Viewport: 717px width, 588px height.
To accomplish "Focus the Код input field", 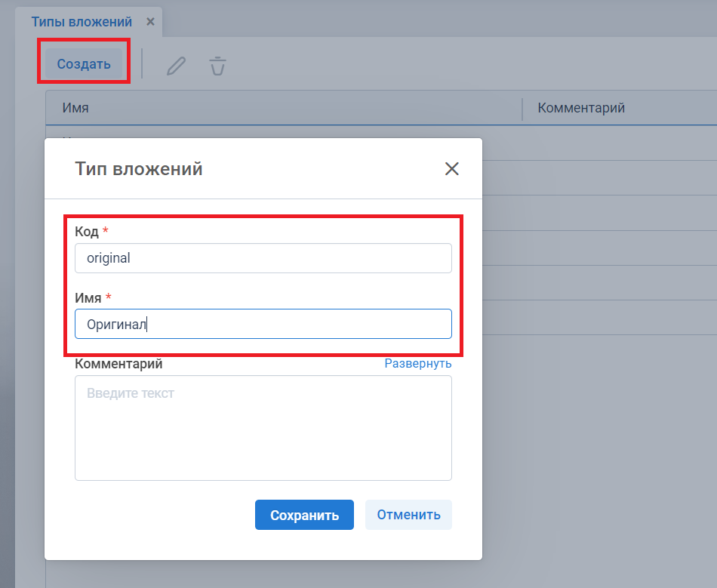I will pyautogui.click(x=263, y=258).
